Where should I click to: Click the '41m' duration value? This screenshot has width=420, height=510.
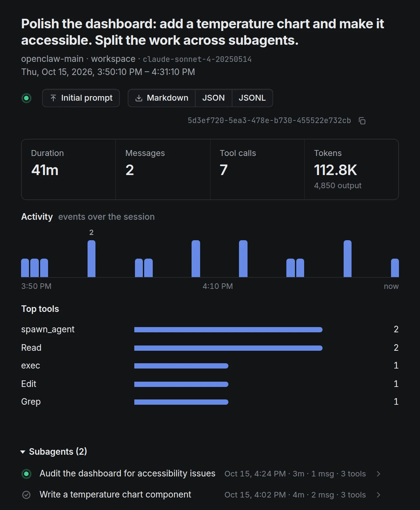tap(45, 170)
